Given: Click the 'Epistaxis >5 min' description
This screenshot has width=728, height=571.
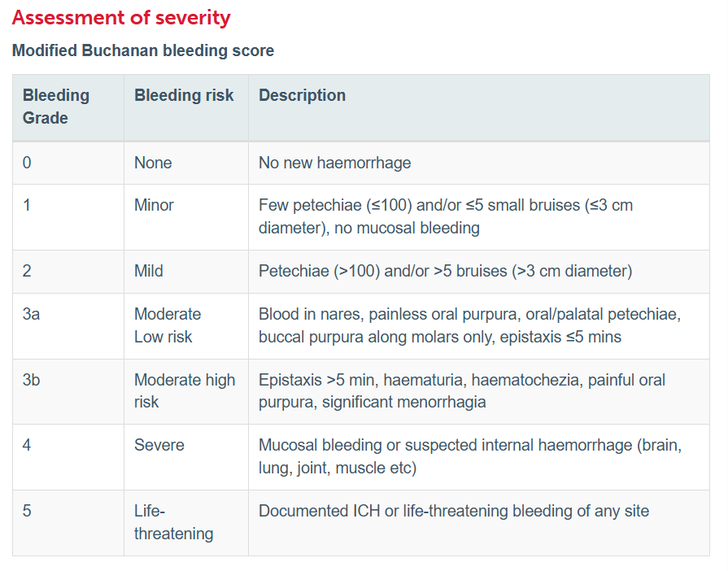Looking at the screenshot, I should tap(462, 391).
